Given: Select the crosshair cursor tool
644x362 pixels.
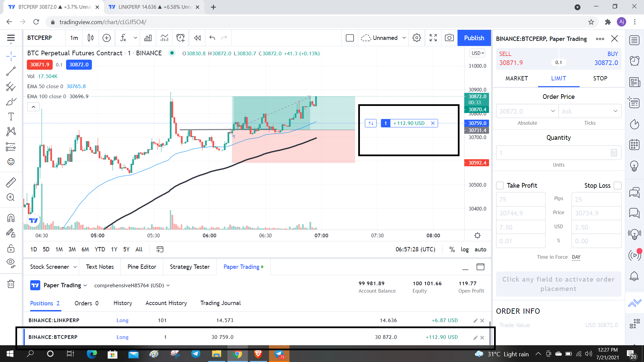Looking at the screenshot, I should (x=11, y=56).
